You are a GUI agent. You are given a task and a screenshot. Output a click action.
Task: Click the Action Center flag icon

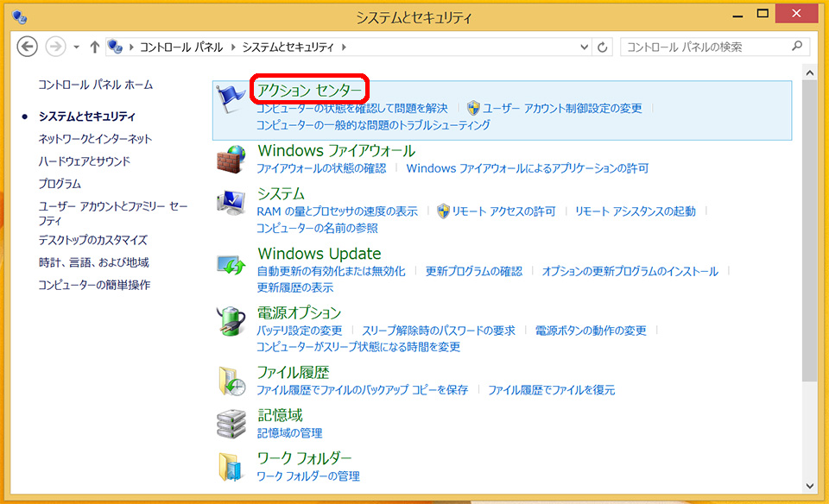231,98
